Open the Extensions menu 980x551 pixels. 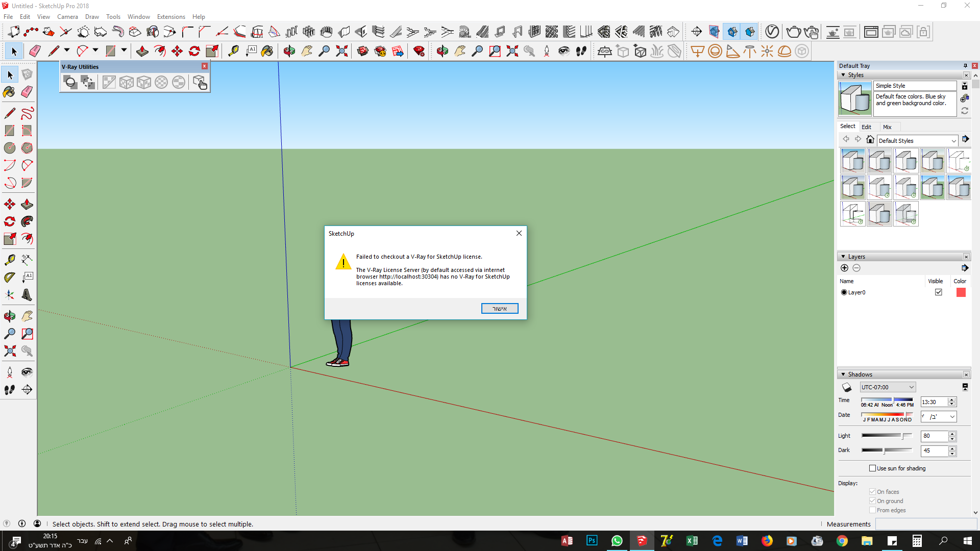point(170,17)
